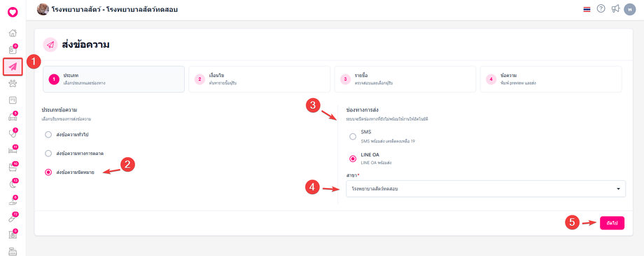Choose the SMS channel radio button

pyautogui.click(x=353, y=137)
